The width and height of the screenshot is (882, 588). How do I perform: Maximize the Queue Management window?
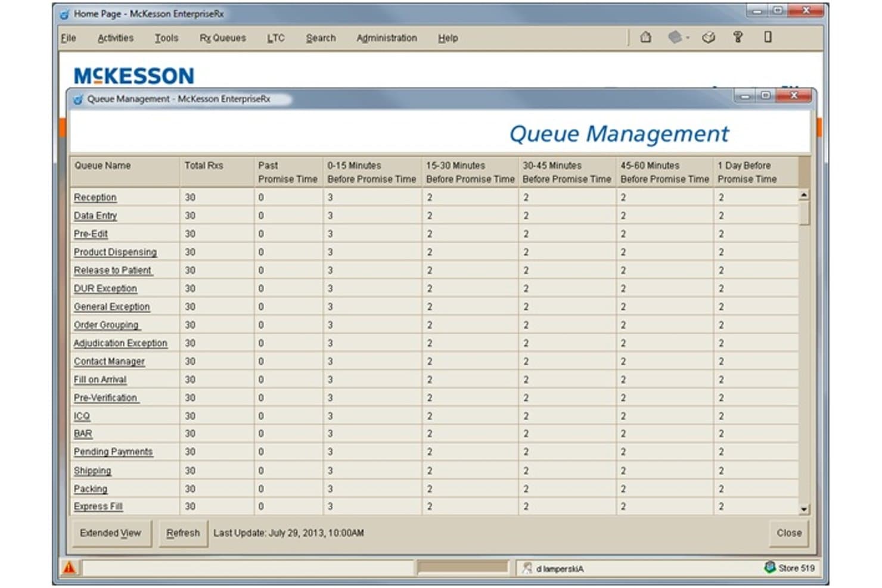(766, 96)
